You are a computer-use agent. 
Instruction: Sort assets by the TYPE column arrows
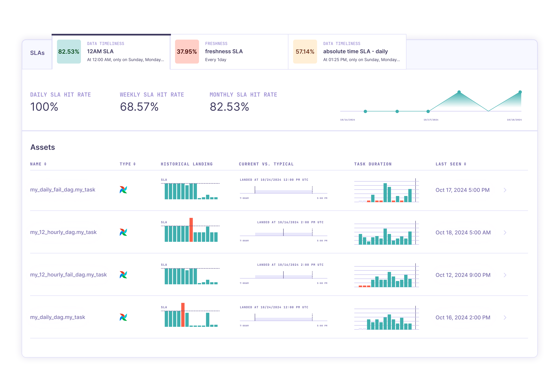pyautogui.click(x=134, y=164)
